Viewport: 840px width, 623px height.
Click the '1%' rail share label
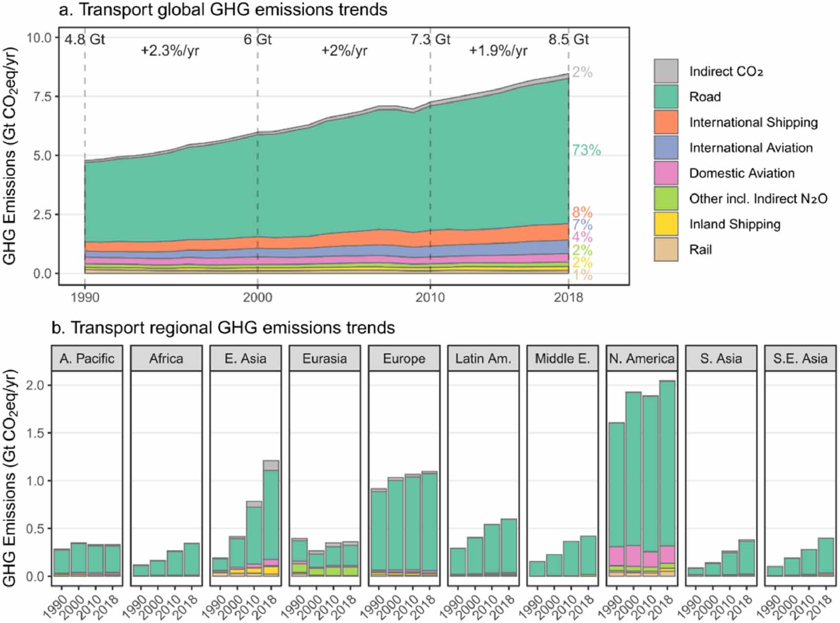[582, 275]
